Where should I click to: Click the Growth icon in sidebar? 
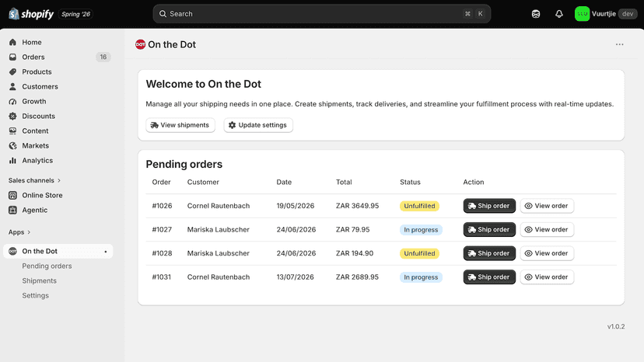tap(12, 102)
